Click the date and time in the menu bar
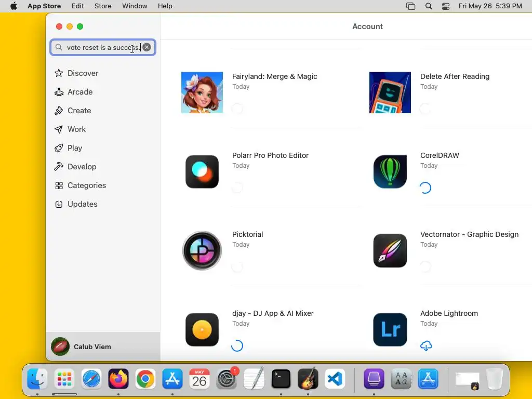This screenshot has height=399, width=532. tap(490, 6)
